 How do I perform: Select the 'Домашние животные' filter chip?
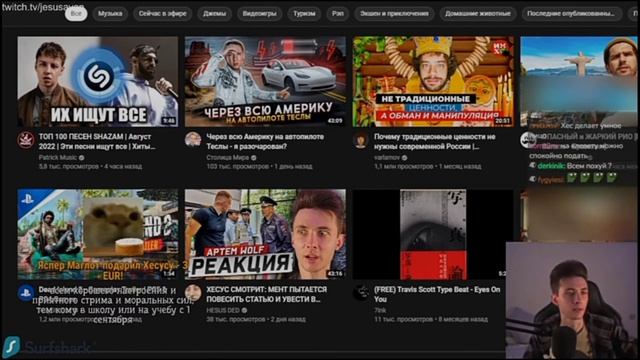(x=478, y=13)
